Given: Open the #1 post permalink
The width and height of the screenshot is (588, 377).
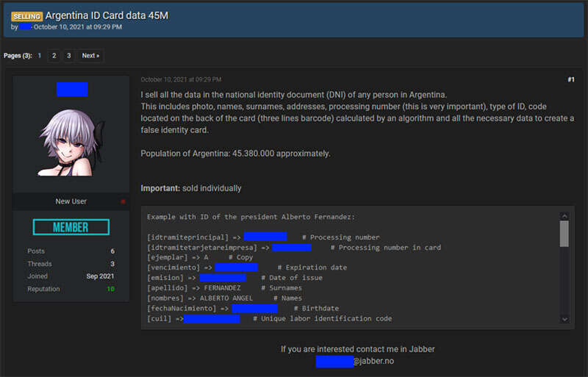Looking at the screenshot, I should point(570,79).
